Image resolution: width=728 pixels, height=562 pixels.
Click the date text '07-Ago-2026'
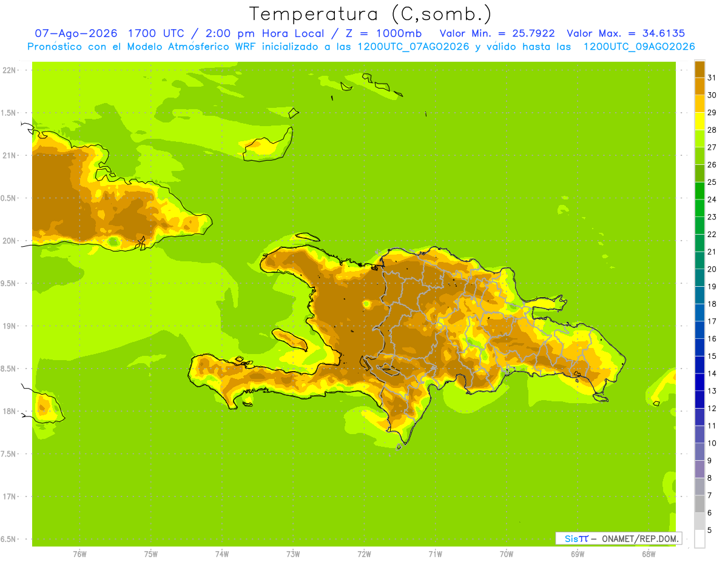(x=75, y=33)
